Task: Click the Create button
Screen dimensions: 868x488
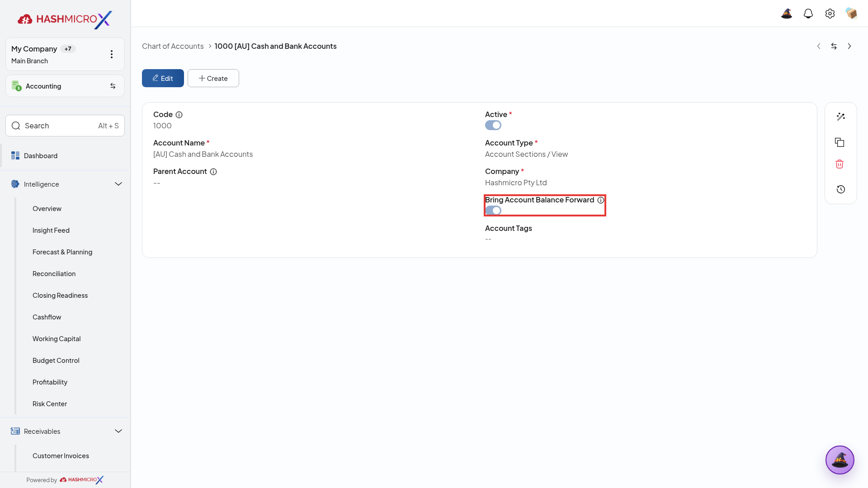Action: click(213, 78)
